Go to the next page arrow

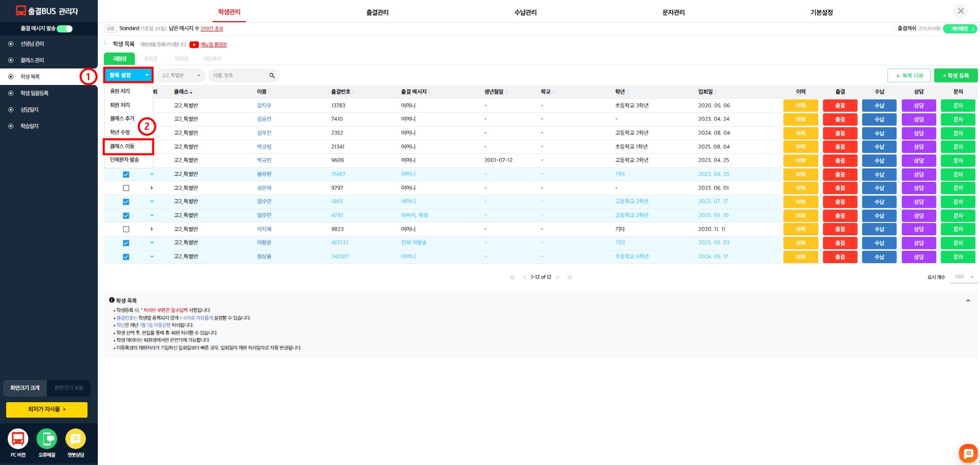click(557, 278)
